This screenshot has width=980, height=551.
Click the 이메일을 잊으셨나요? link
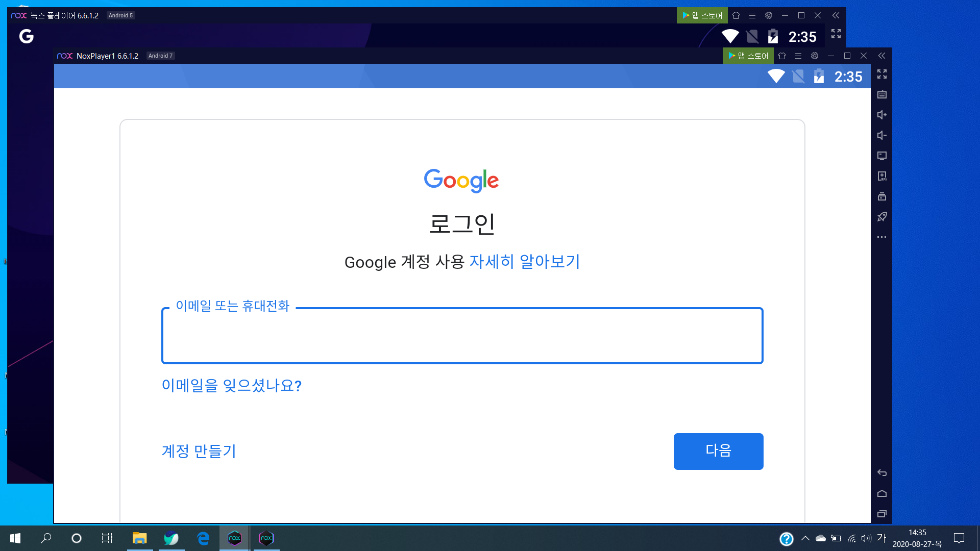(231, 385)
